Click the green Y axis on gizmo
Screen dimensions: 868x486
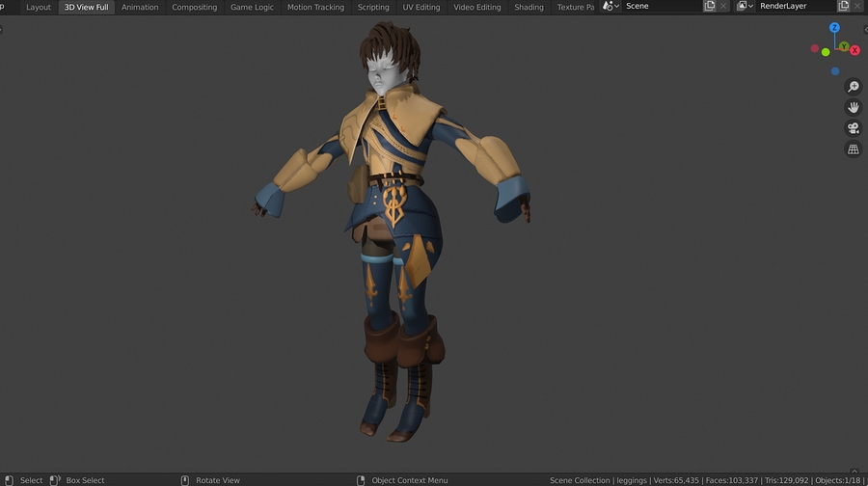[842, 46]
